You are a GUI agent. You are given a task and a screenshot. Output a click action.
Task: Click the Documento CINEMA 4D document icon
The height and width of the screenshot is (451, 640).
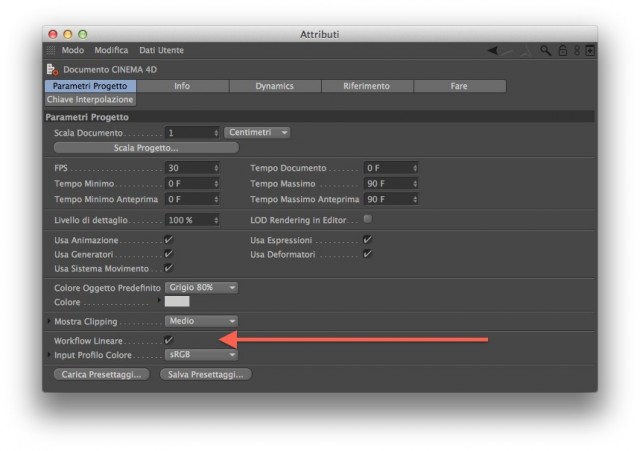53,69
